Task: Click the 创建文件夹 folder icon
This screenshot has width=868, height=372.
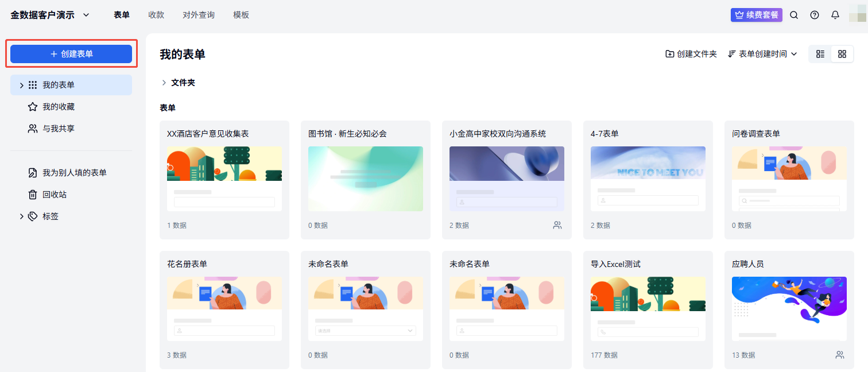Action: pyautogui.click(x=670, y=54)
